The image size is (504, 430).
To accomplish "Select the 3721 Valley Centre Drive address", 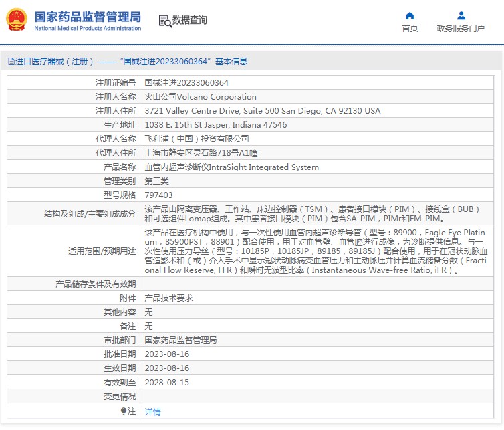I will click(263, 111).
